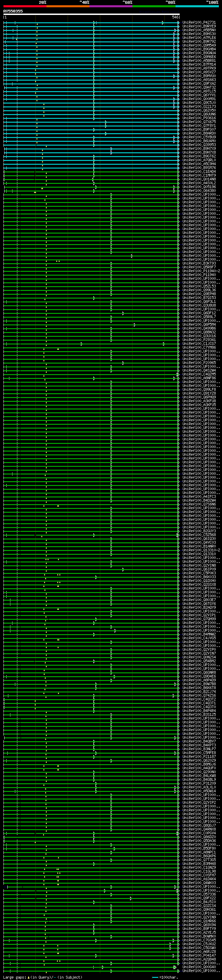Screen dimensions: 222x980
Task: Select hit label UniRef100_Q5R8F7
Action: [x=199, y=267]
